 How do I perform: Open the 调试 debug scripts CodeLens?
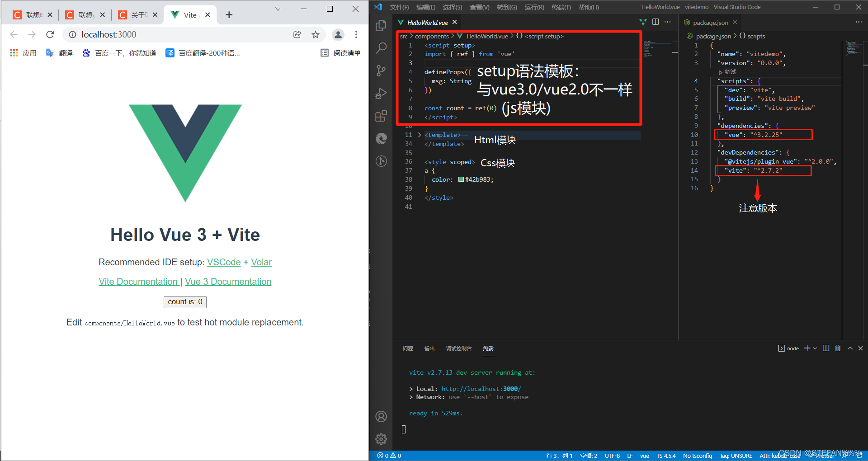point(727,72)
